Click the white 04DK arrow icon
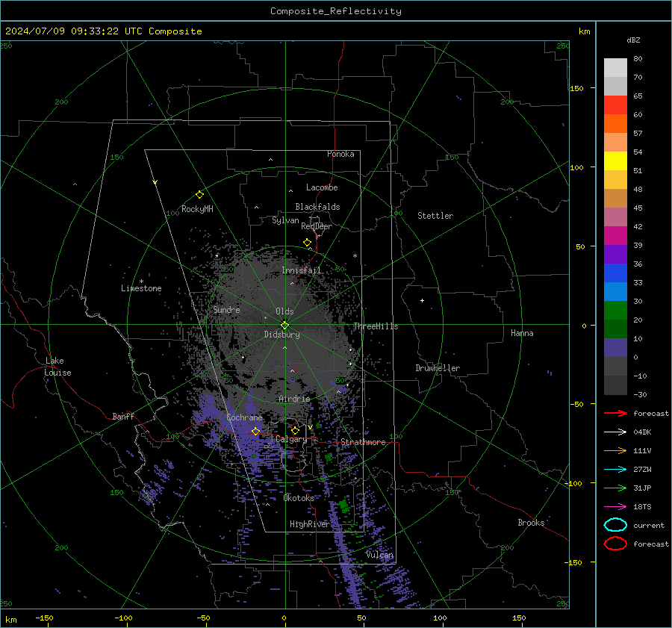 (615, 432)
